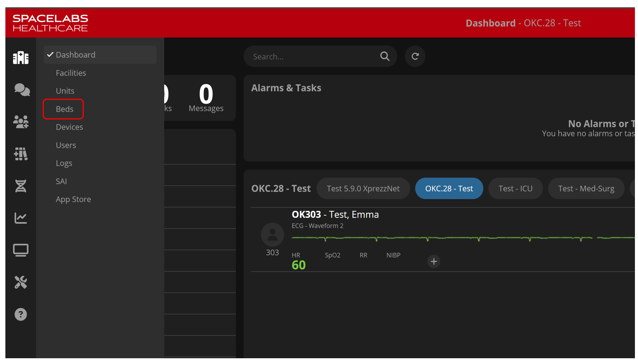Open the add-users group sidebar icon
This screenshot has width=638, height=364.
[21, 122]
